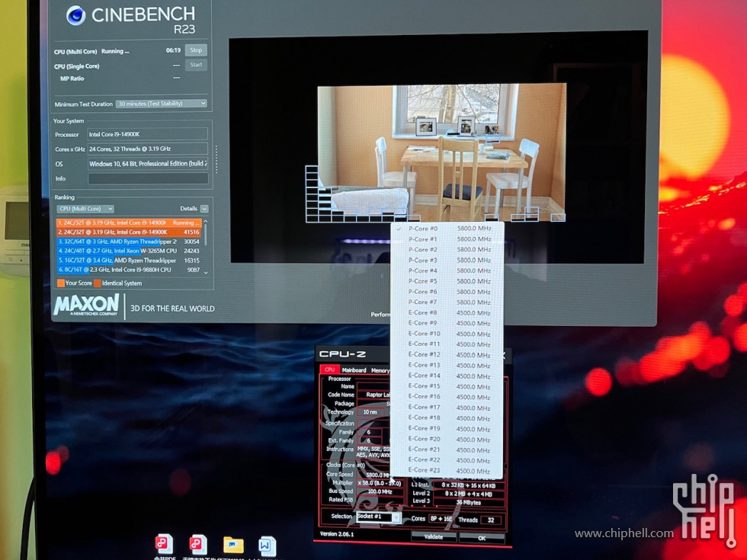Select E-Core #22 in the core list
This screenshot has height=560, width=747.
(x=447, y=460)
